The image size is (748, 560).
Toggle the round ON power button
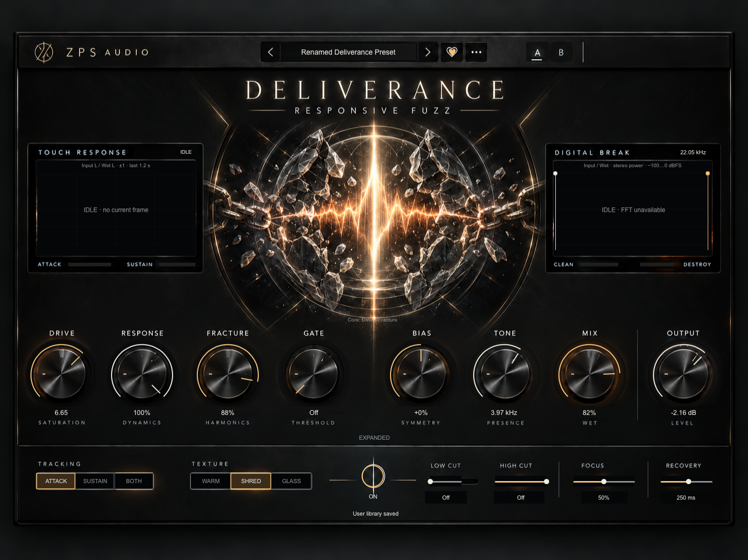tap(373, 476)
